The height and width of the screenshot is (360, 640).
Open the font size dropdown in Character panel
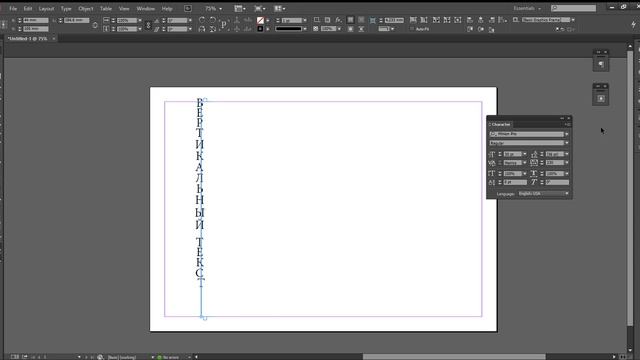tap(524, 154)
